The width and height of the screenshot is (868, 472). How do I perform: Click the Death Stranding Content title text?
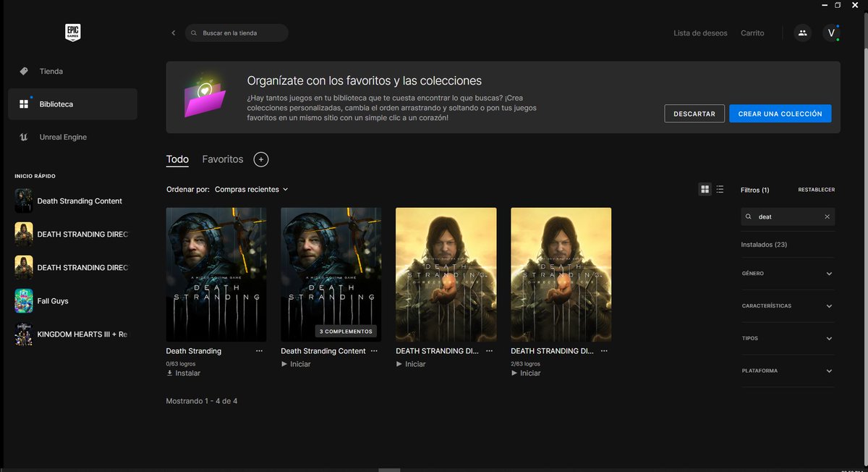tap(323, 351)
